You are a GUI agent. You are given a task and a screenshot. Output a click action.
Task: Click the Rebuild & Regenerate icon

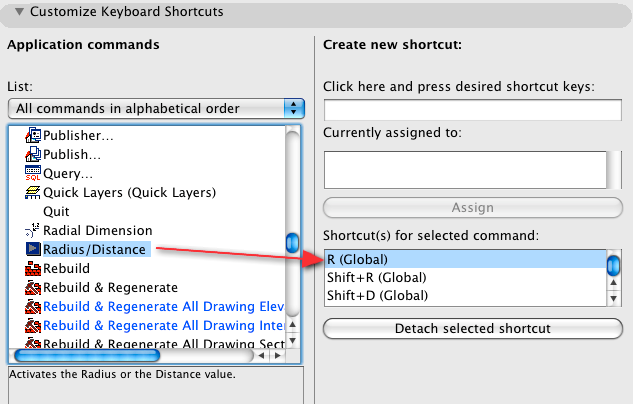[x=33, y=287]
